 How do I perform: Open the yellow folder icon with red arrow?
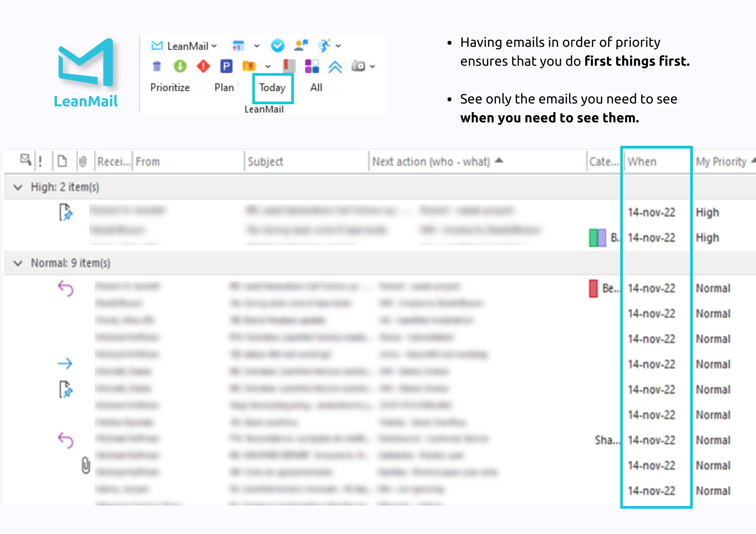[x=250, y=66]
